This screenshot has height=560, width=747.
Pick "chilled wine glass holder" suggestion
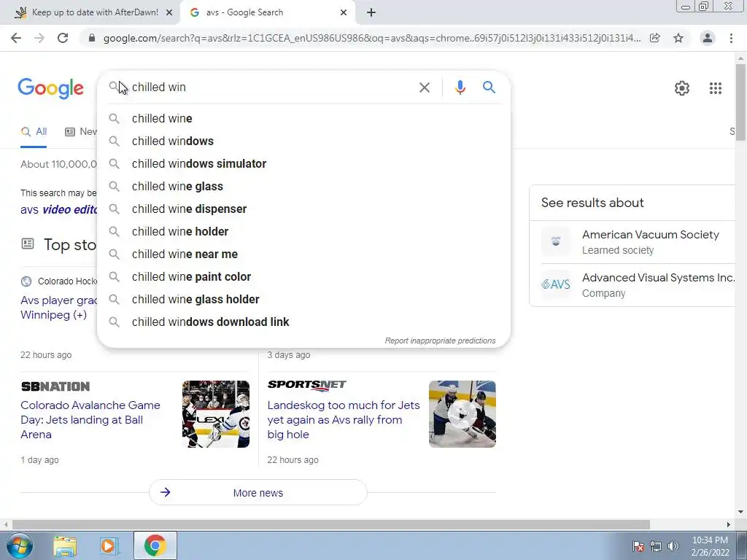[303, 300]
